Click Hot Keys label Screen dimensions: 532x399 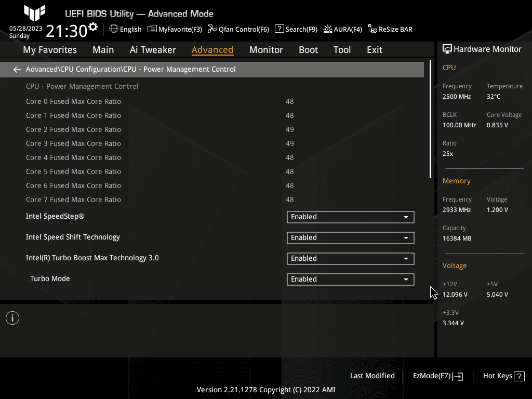(x=497, y=376)
